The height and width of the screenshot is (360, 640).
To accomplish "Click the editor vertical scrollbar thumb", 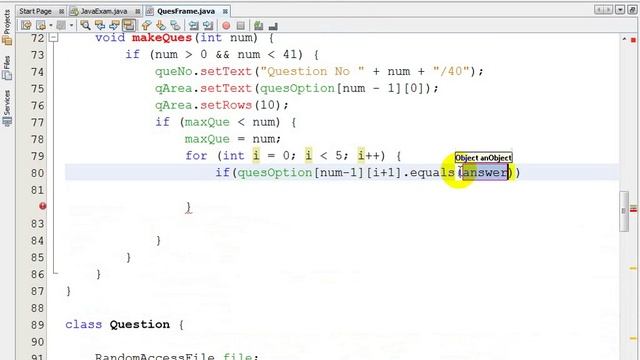I will click(x=624, y=211).
